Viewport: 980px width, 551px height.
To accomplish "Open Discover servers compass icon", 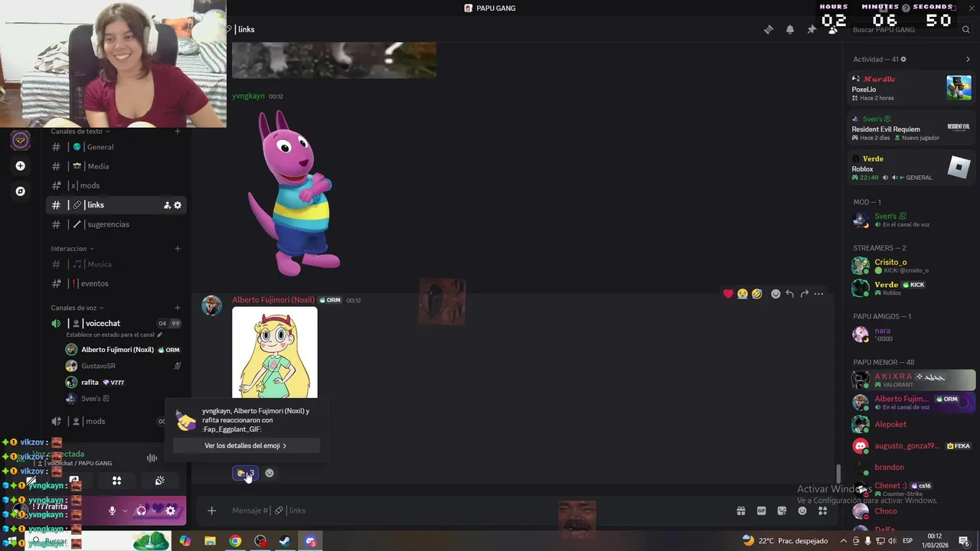I will point(21,191).
